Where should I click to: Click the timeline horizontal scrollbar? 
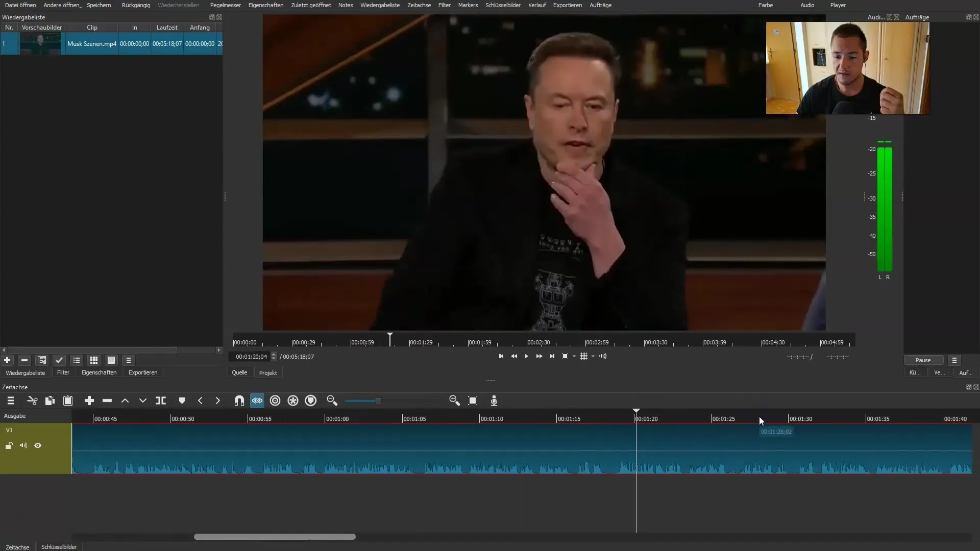click(x=275, y=537)
